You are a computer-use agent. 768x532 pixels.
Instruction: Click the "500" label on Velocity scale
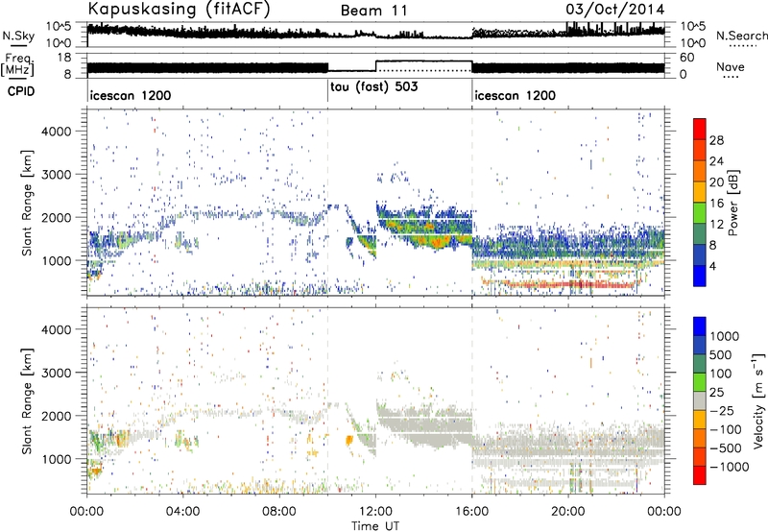pos(721,355)
